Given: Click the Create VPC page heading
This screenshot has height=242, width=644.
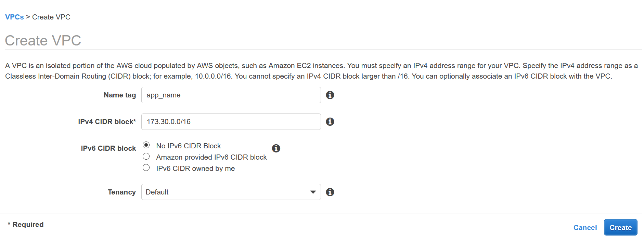Looking at the screenshot, I should click(43, 41).
